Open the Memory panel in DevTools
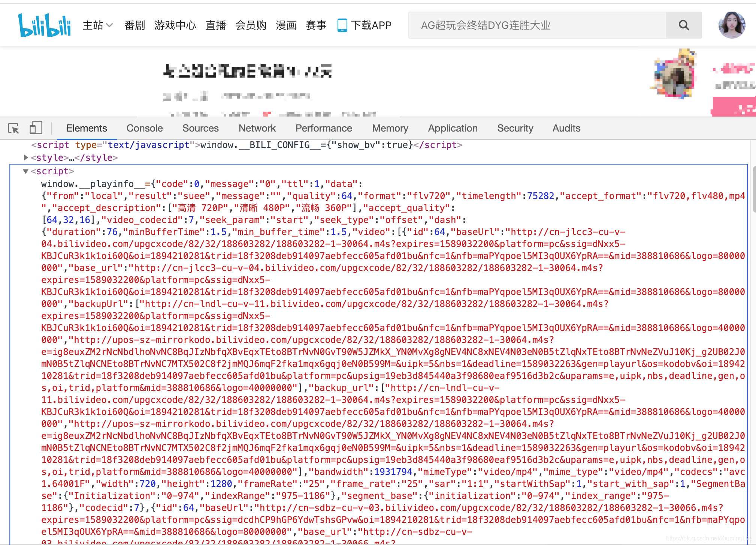 (390, 129)
